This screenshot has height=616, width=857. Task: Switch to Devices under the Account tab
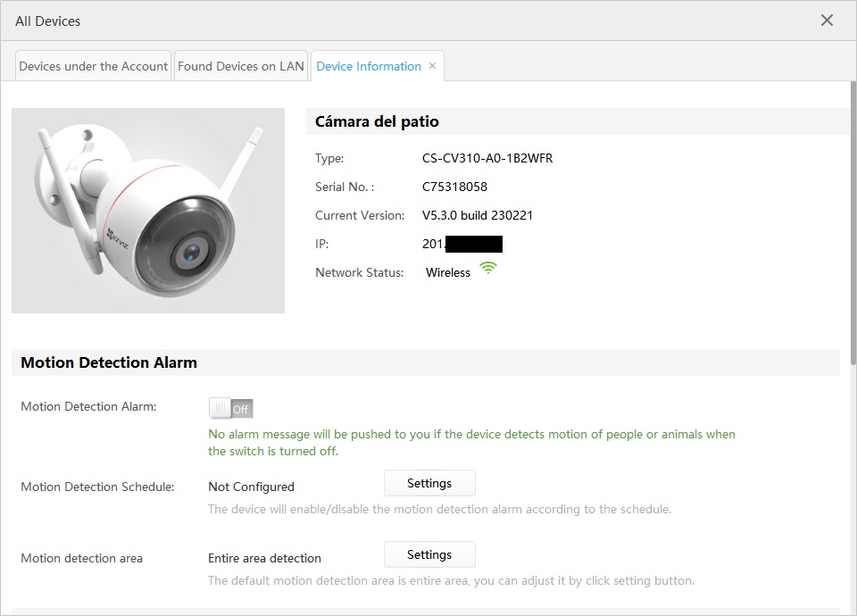point(94,66)
